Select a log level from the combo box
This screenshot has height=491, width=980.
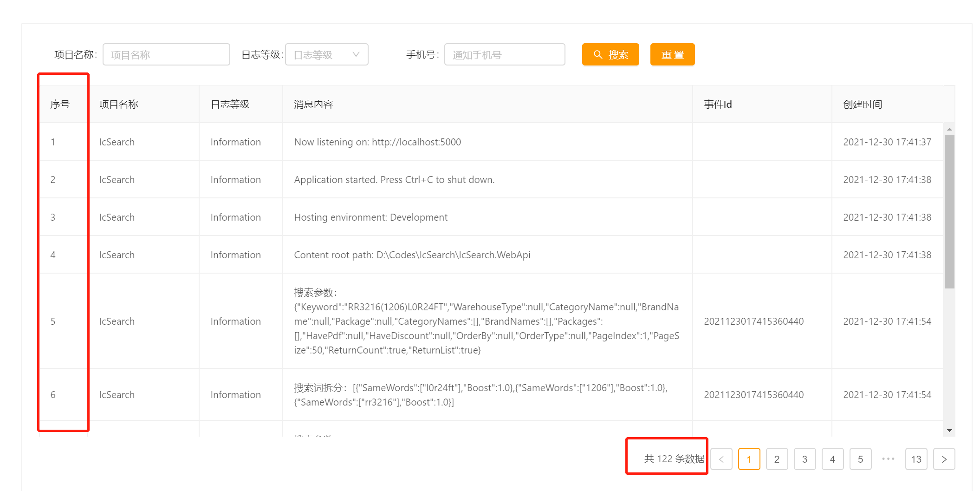(326, 54)
